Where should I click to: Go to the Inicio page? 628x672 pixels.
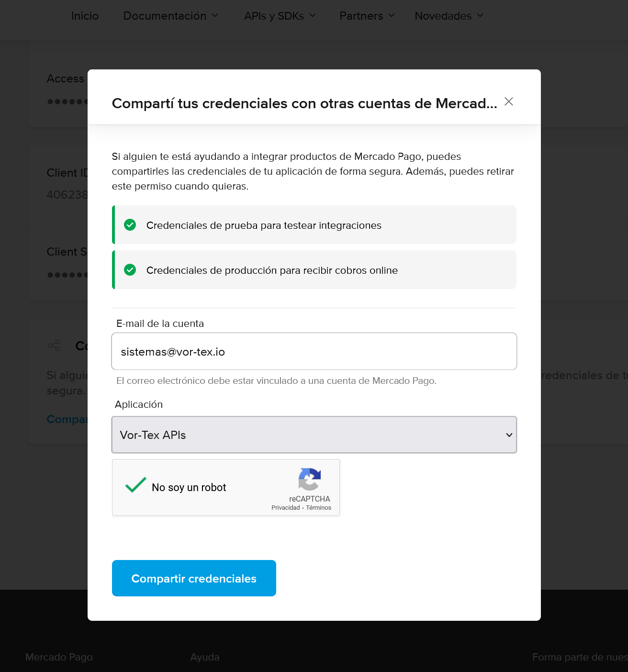click(x=85, y=16)
